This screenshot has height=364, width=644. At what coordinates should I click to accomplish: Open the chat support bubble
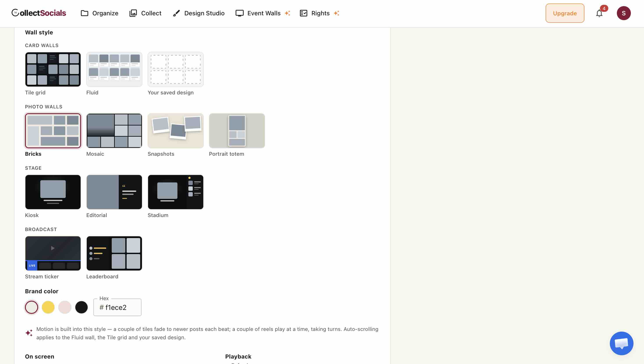[621, 343]
